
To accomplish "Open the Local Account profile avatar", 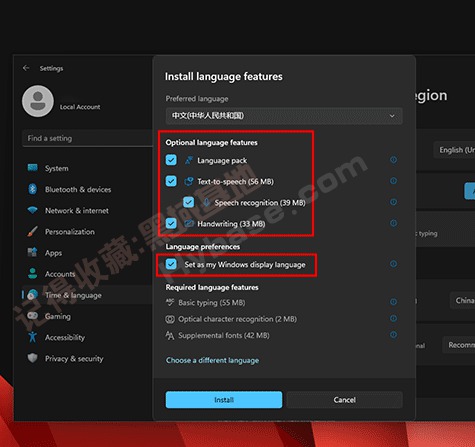I will [38, 101].
